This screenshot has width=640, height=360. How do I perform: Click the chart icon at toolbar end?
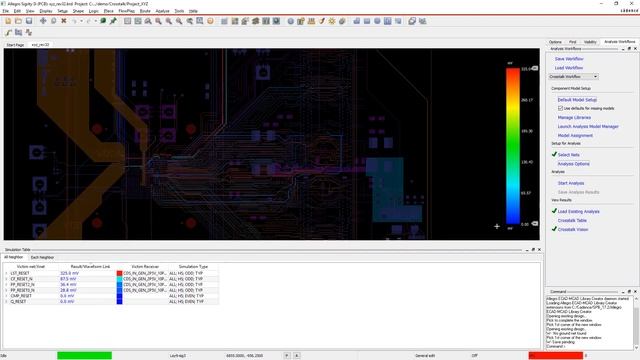(422, 21)
